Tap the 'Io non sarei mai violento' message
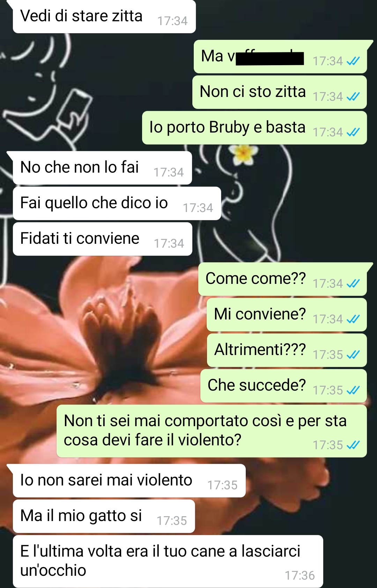Viewport: 377px width, 588px height. point(129,481)
